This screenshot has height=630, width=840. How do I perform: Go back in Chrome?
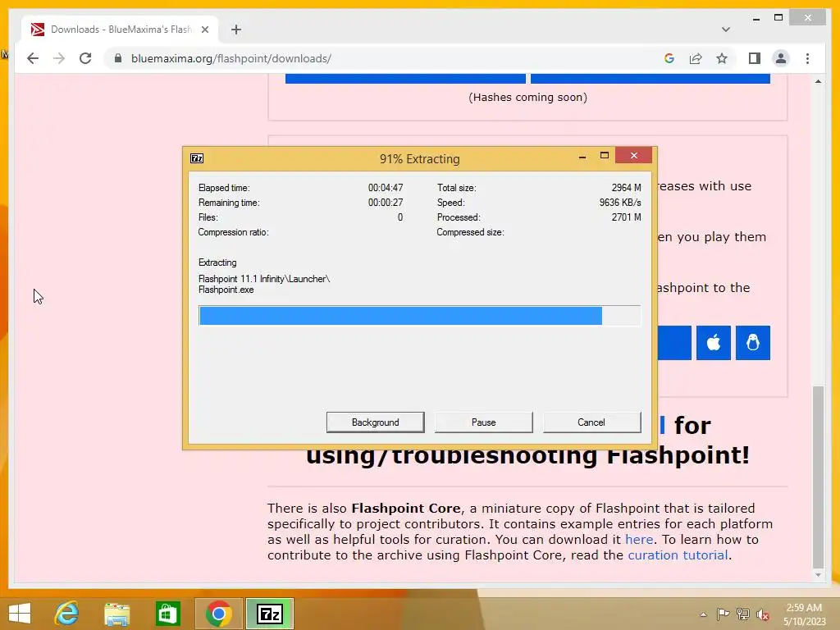click(x=33, y=58)
